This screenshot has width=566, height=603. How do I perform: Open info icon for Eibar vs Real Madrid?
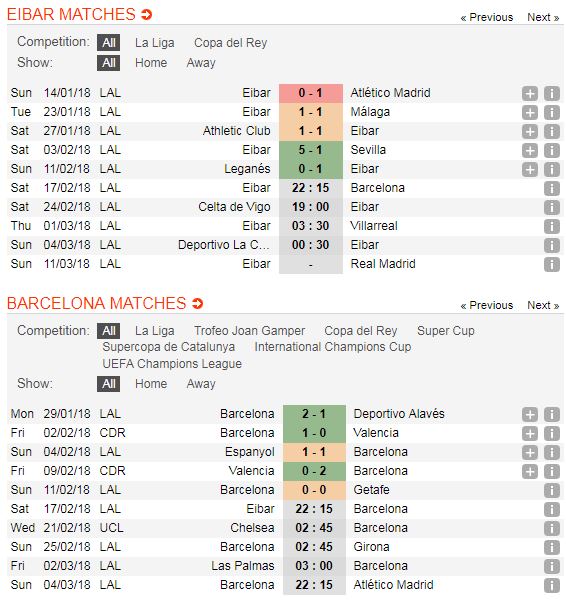coord(551,265)
